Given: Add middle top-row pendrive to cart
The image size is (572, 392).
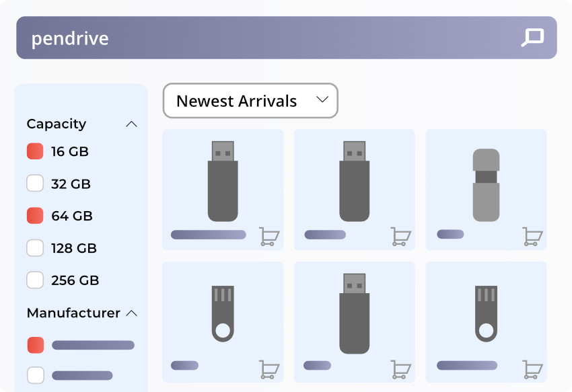Looking at the screenshot, I should tap(401, 236).
